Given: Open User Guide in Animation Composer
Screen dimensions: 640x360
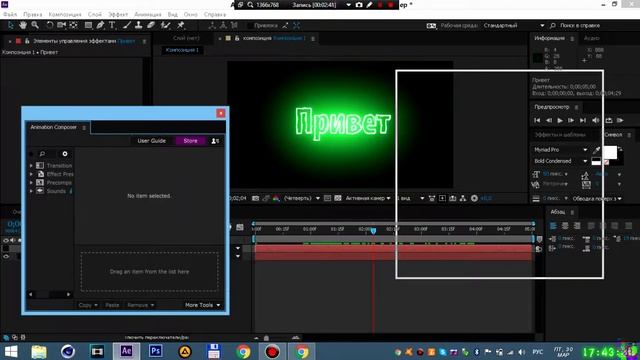Looking at the screenshot, I should 151,141.
